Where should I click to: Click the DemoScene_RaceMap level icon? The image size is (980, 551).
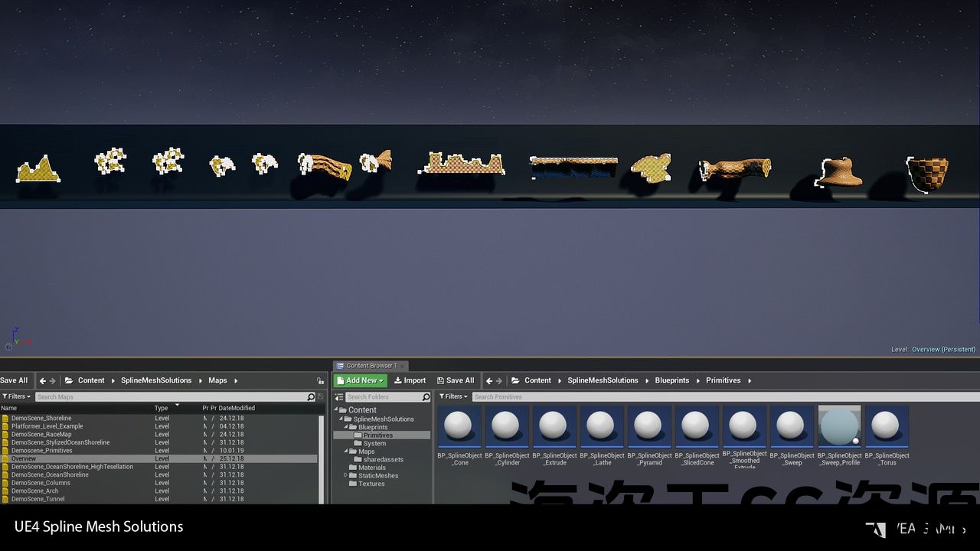point(5,434)
